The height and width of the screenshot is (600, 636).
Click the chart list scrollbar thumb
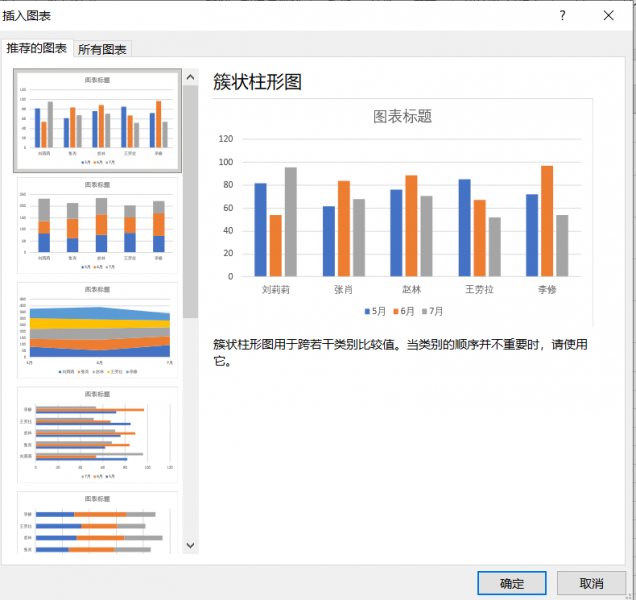pos(190,200)
